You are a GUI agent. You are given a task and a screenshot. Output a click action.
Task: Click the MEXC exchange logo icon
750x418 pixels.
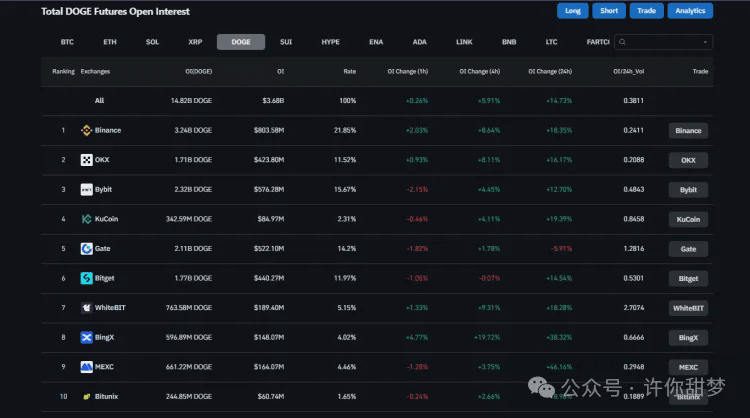point(86,367)
